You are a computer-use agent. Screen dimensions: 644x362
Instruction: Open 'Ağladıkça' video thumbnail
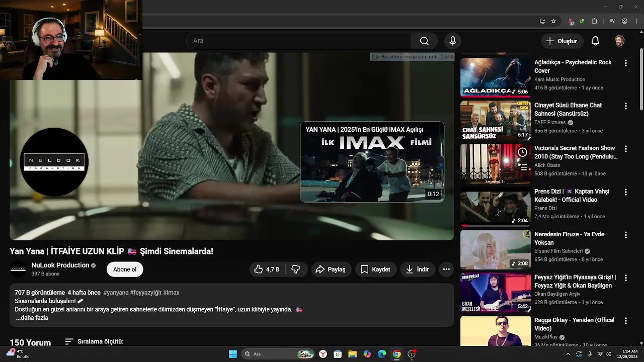(496, 77)
